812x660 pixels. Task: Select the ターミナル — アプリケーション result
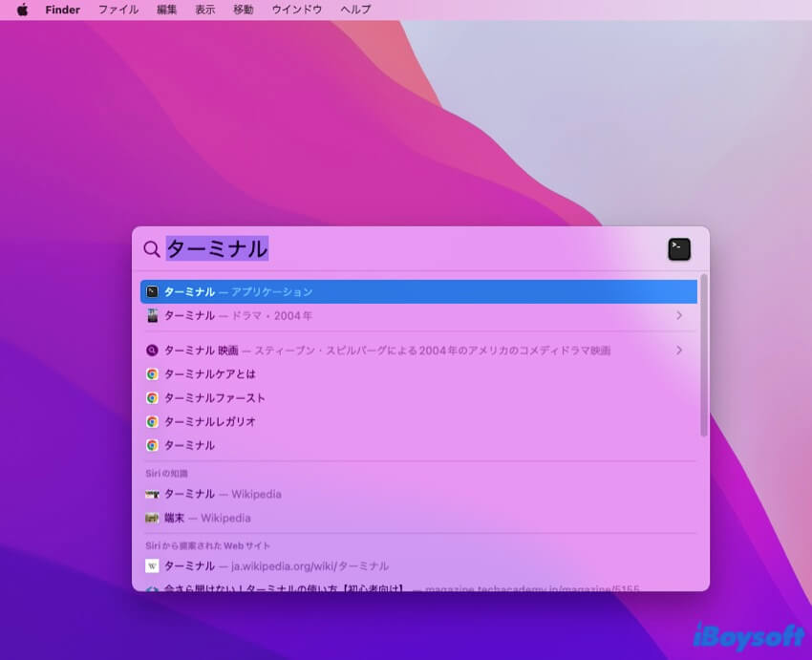pyautogui.click(x=418, y=292)
